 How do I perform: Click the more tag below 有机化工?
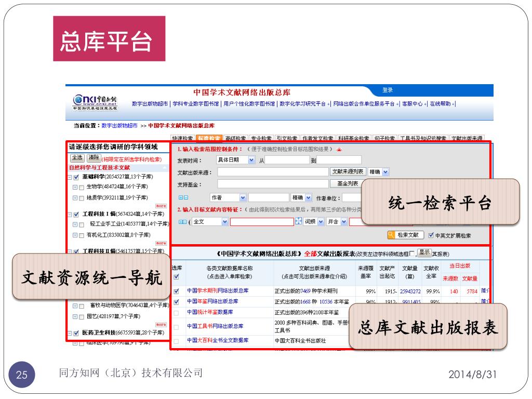coord(161,243)
